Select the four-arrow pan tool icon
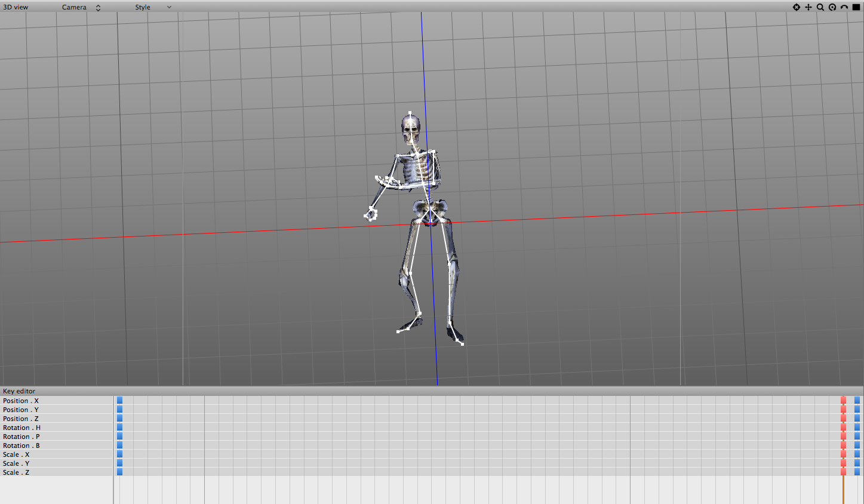This screenshot has width=864, height=504. pyautogui.click(x=808, y=7)
